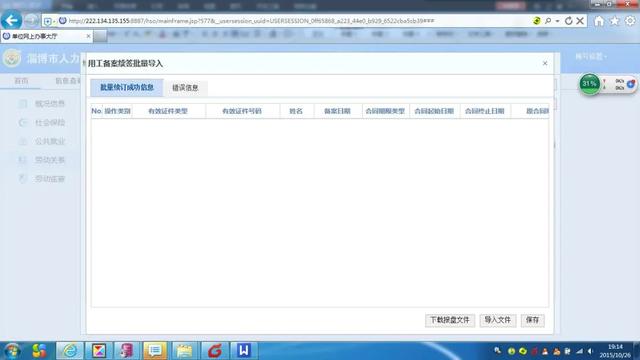Open a new blank browser tab
The width and height of the screenshot is (640, 360).
pos(100,36)
